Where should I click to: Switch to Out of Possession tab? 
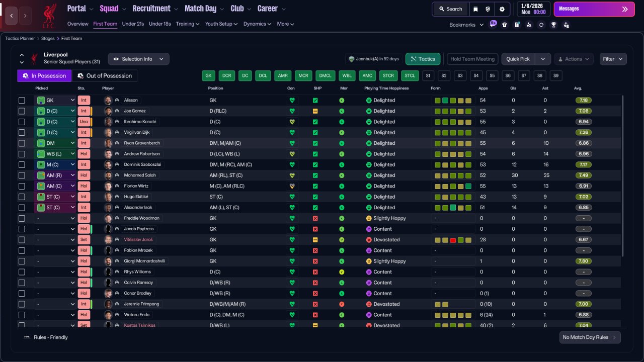[x=105, y=76]
